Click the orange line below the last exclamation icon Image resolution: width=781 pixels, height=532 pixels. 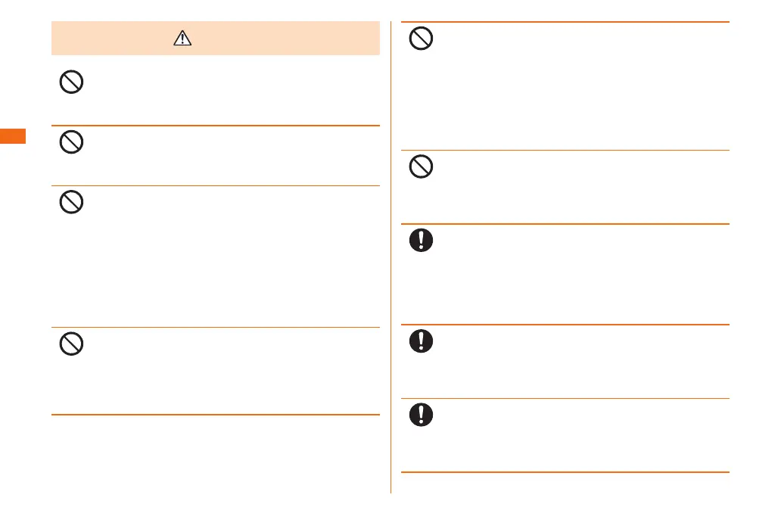coord(565,472)
